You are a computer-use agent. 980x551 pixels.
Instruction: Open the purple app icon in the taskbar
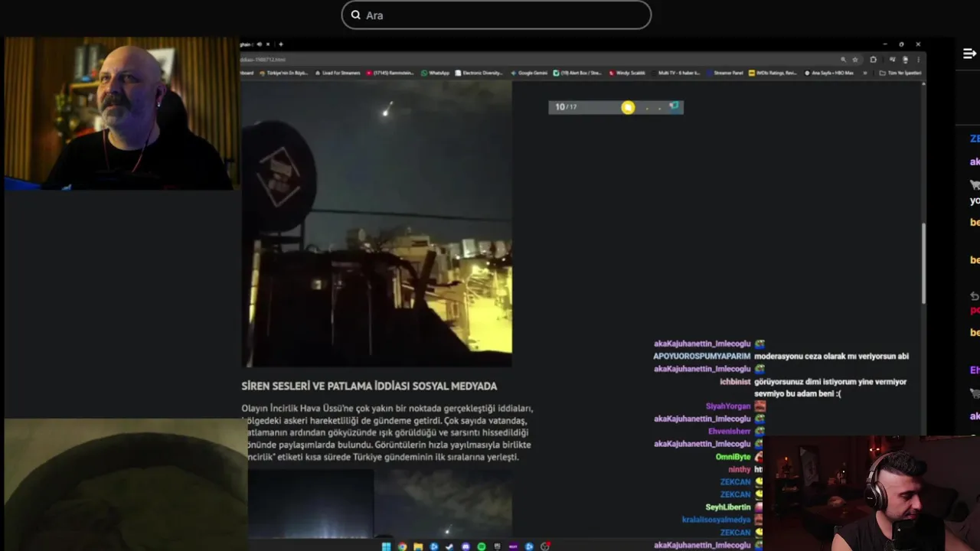click(513, 546)
